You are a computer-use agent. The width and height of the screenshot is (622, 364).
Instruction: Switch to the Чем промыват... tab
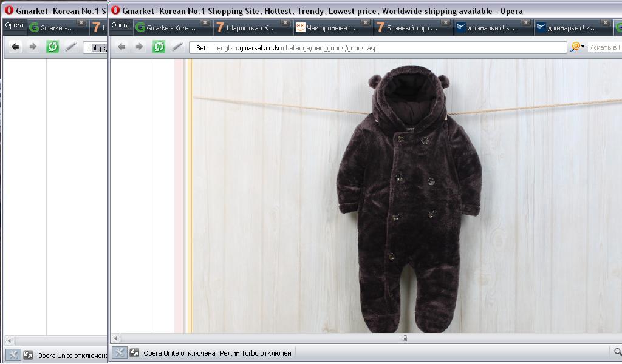click(x=332, y=28)
